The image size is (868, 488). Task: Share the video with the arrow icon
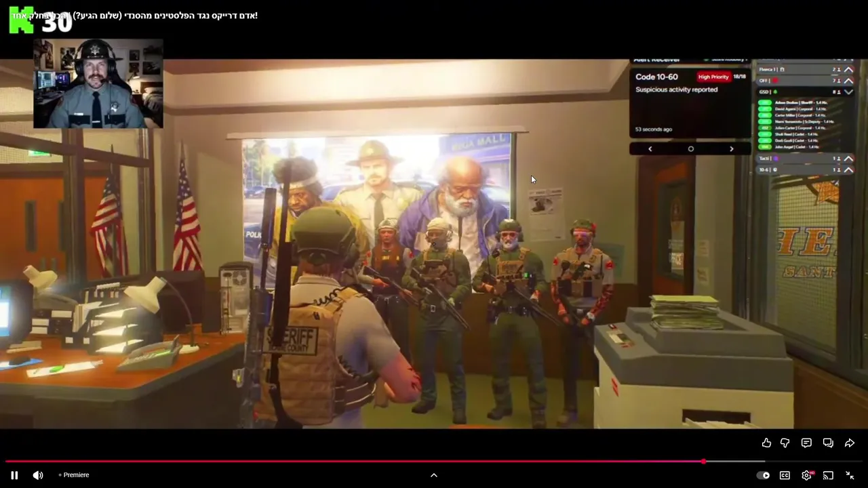pos(850,443)
